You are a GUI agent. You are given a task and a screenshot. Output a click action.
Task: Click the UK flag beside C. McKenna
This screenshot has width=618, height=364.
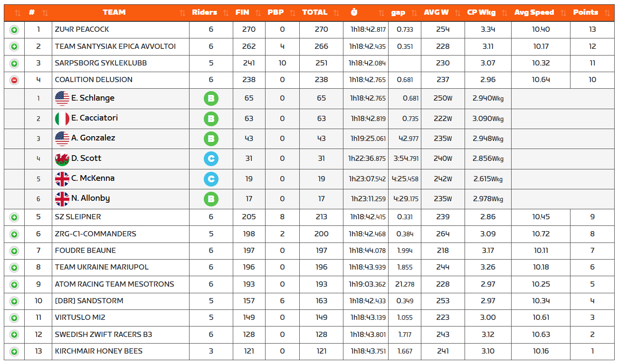click(62, 179)
